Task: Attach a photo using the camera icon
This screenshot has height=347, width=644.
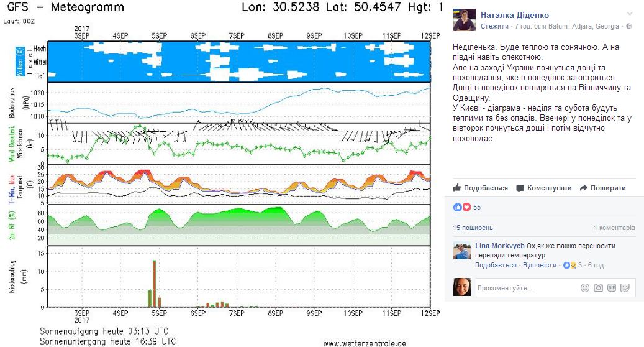Action: (x=598, y=288)
